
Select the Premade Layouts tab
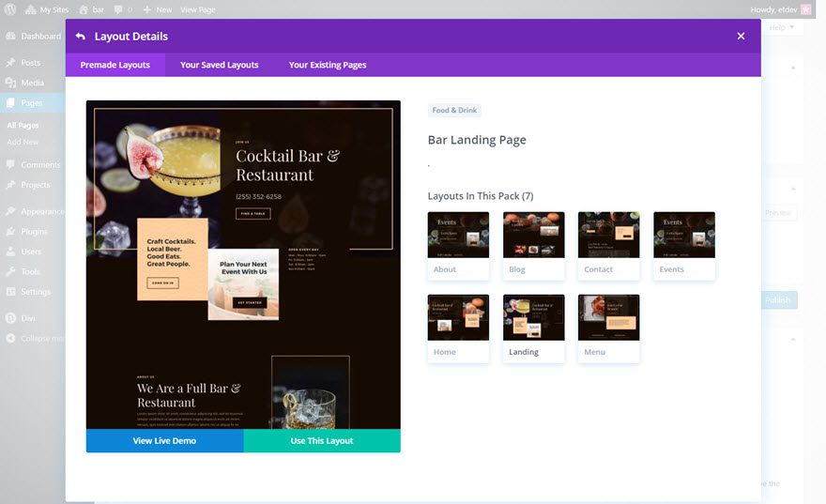click(x=115, y=65)
